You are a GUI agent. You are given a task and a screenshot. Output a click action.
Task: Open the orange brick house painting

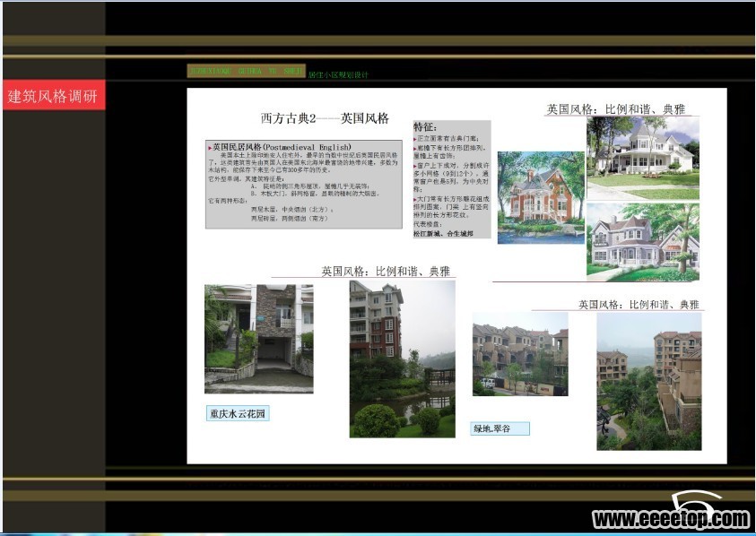click(541, 197)
